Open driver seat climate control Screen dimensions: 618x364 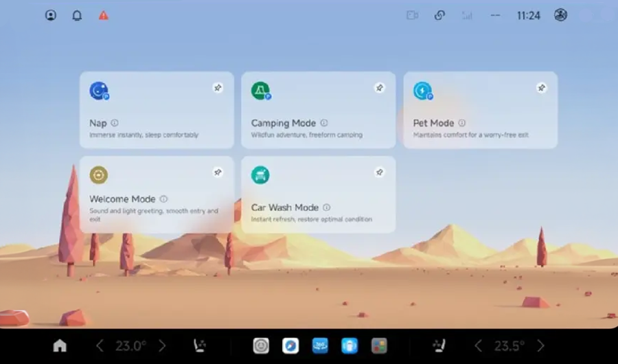[x=200, y=346]
